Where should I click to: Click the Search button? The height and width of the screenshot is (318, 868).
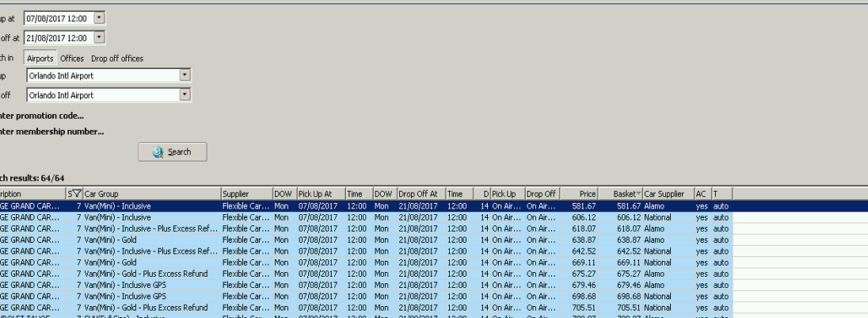tap(173, 151)
